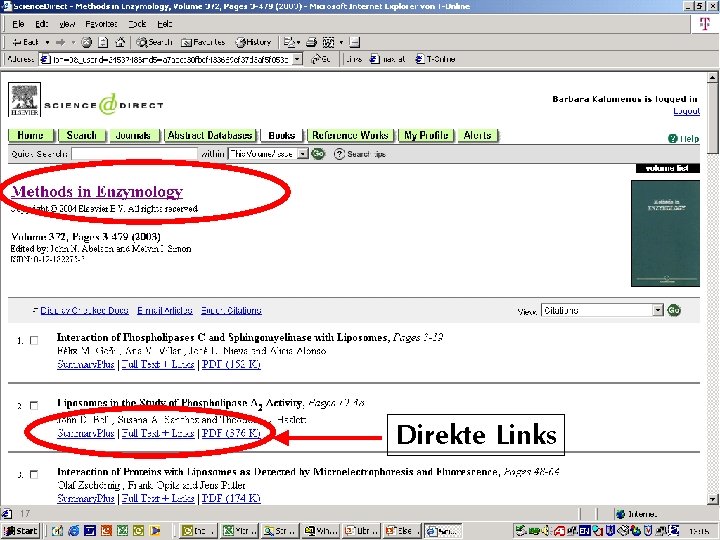This screenshot has height=540, width=720.
Task: Open the browser Search toolbar button
Action: (154, 42)
